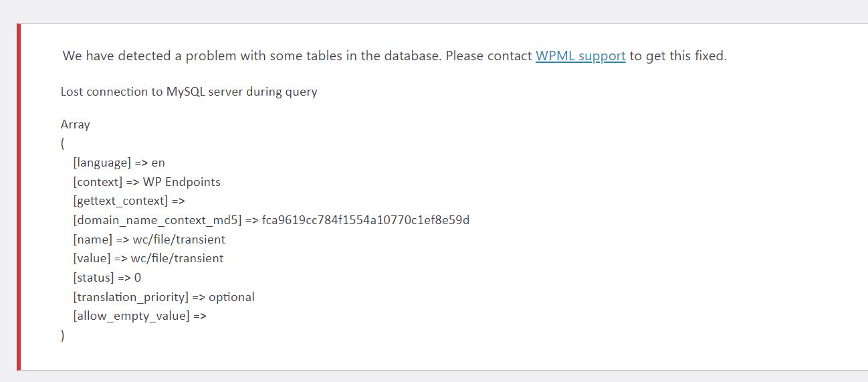This screenshot has width=868, height=382.
Task: Click the md5 hash fca9619cc784f1554a10770c1ef8e59d
Action: pyautogui.click(x=366, y=220)
